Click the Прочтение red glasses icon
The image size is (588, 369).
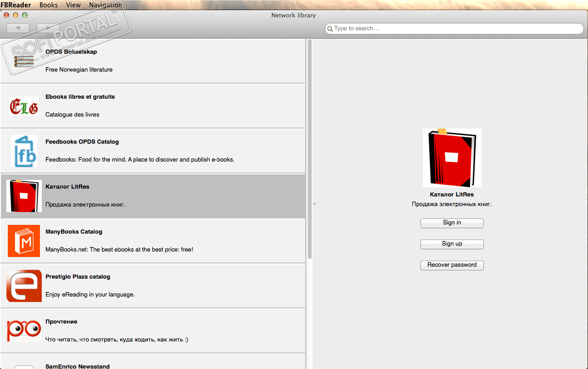tap(24, 331)
